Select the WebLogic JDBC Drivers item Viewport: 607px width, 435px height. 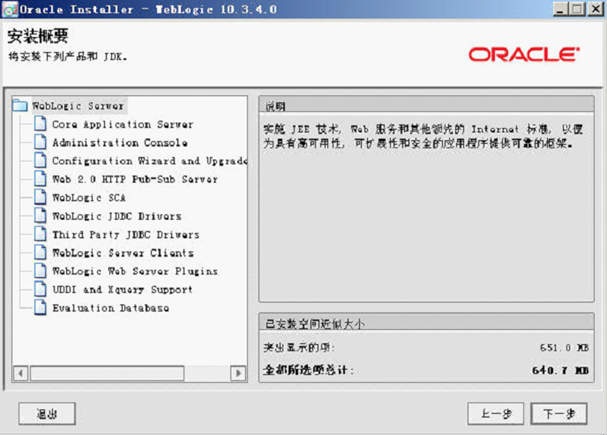click(x=117, y=216)
